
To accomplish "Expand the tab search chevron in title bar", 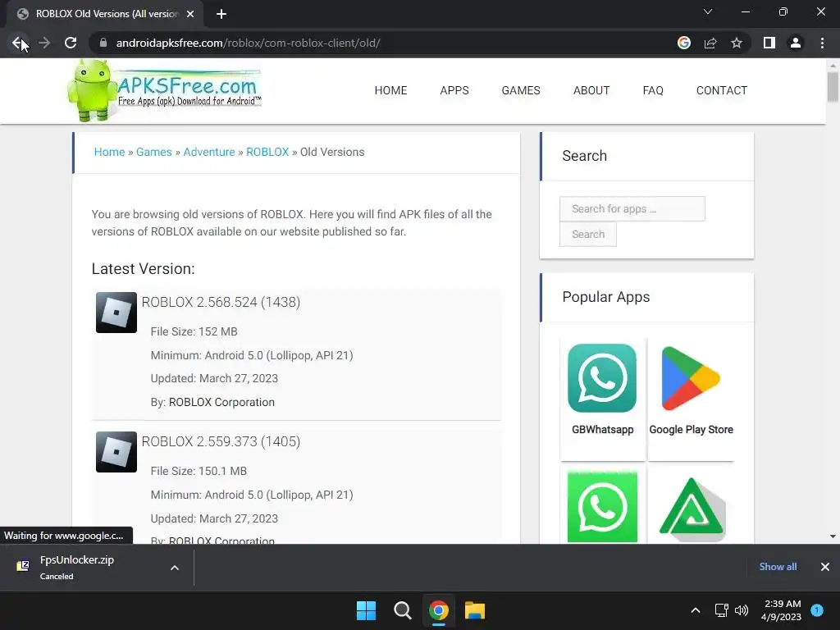I will coord(708,11).
